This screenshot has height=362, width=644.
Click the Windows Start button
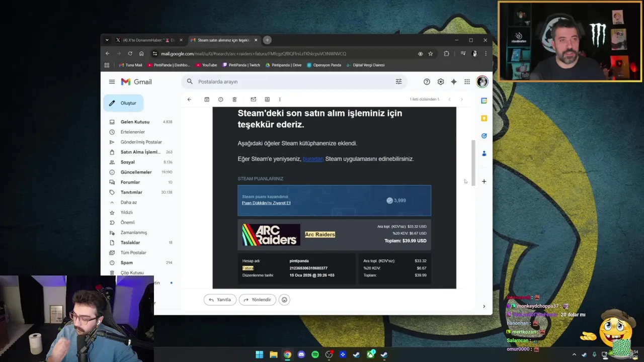click(x=259, y=354)
